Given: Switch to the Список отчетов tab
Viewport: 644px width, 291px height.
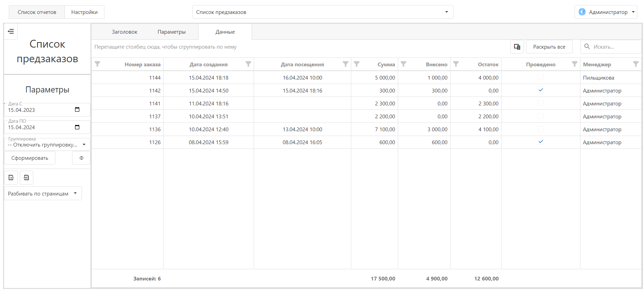Looking at the screenshot, I should point(37,12).
